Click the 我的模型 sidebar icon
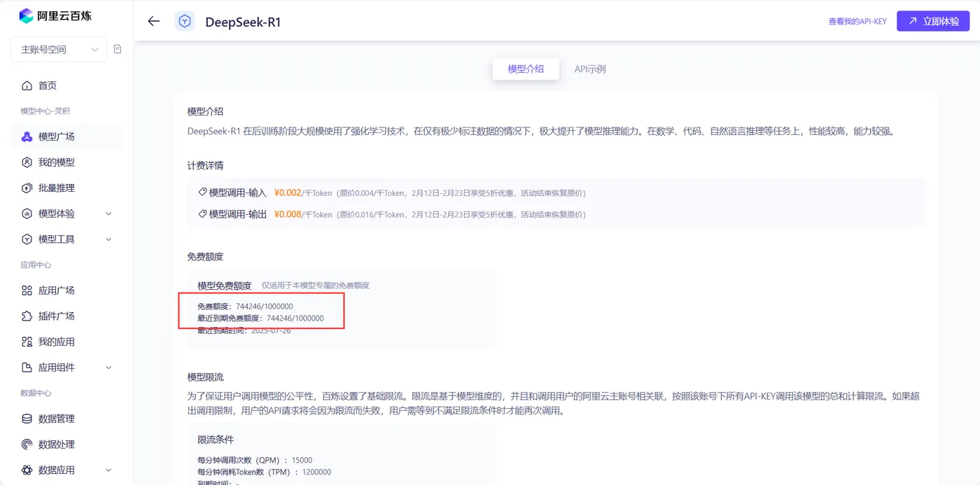This screenshot has width=980, height=485. click(x=27, y=162)
